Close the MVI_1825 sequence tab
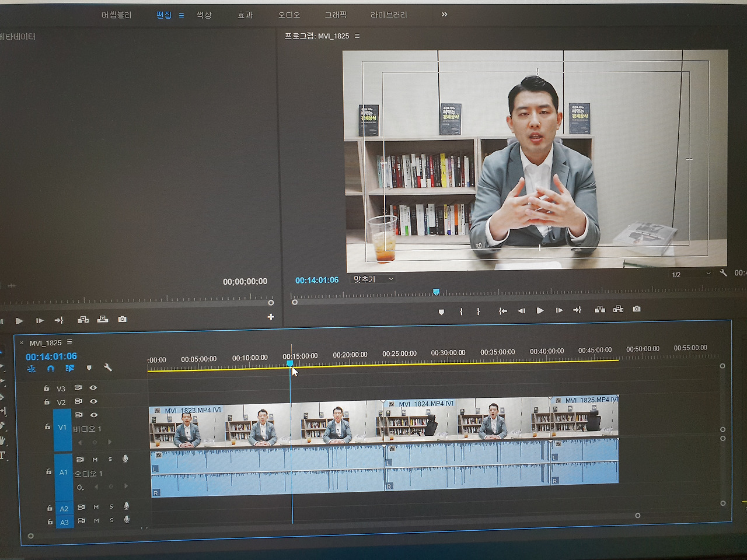Image resolution: width=747 pixels, height=560 pixels. pyautogui.click(x=22, y=343)
